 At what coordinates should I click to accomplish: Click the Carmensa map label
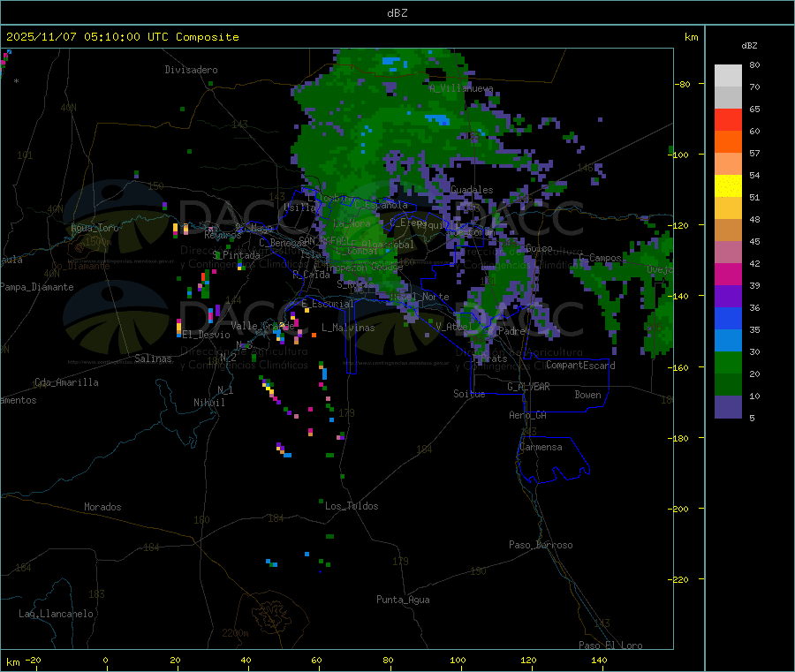click(x=541, y=447)
